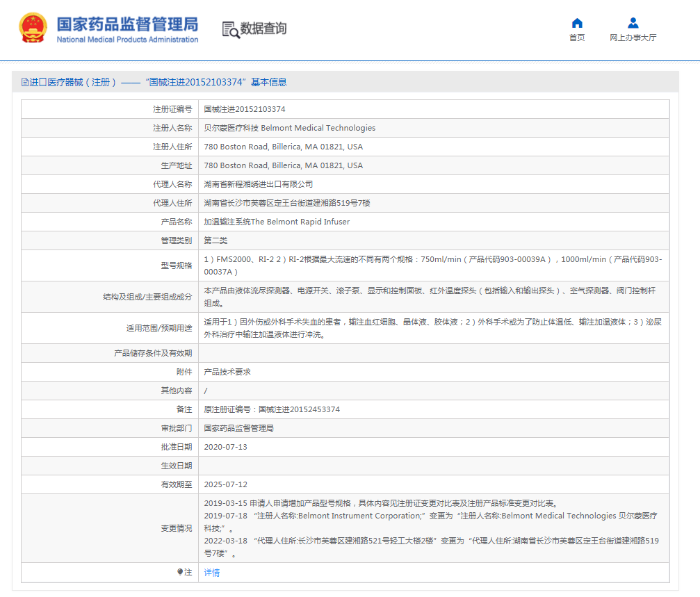Go to the 首页 text label
Image resolution: width=700 pixels, height=597 pixels.
(577, 38)
